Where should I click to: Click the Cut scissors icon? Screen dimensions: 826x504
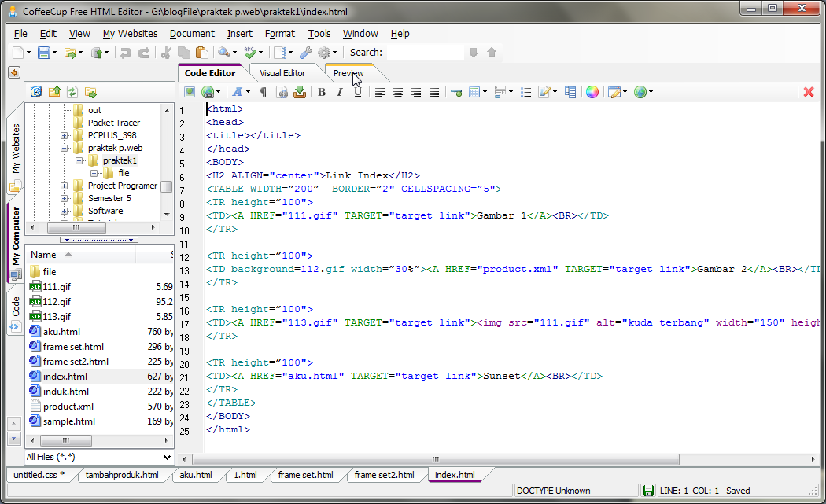[x=165, y=53]
